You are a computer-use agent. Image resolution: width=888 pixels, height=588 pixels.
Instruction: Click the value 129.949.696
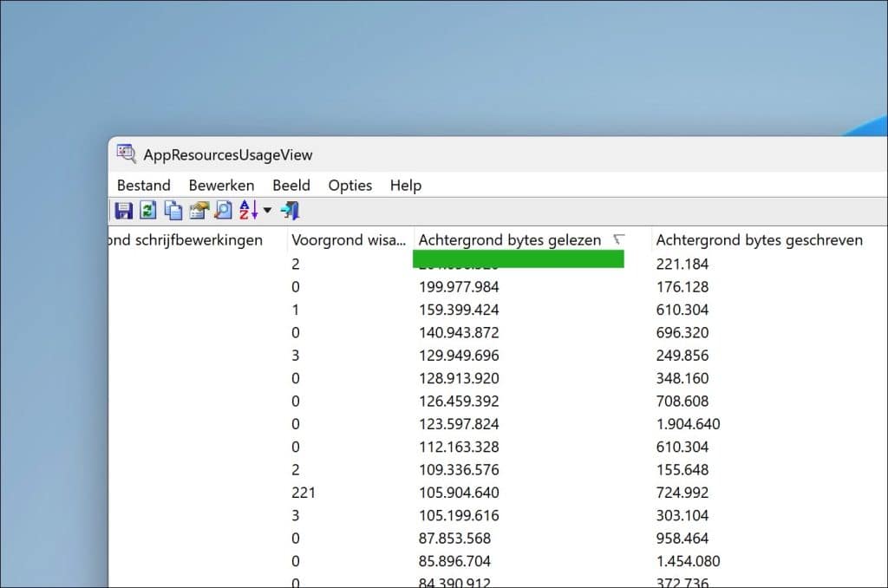click(x=459, y=356)
